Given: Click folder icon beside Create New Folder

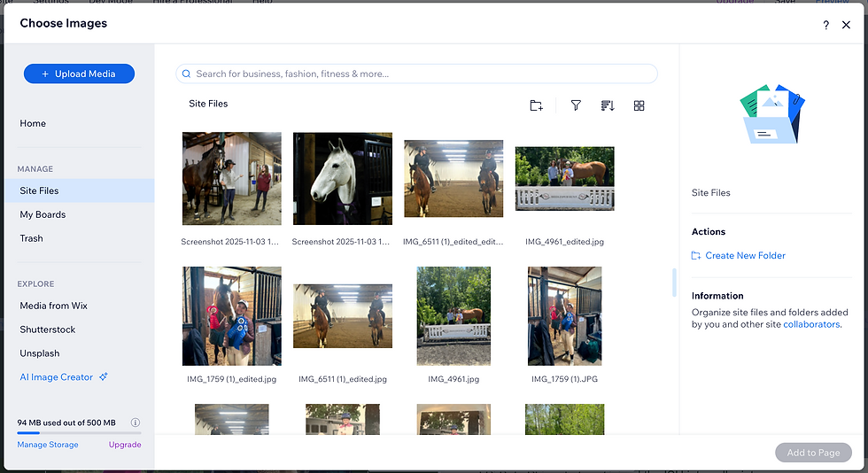Looking at the screenshot, I should coord(696,255).
